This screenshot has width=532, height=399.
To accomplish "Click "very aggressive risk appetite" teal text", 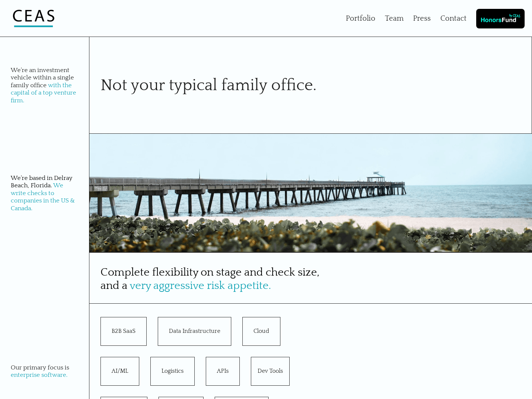I will 200,286.
